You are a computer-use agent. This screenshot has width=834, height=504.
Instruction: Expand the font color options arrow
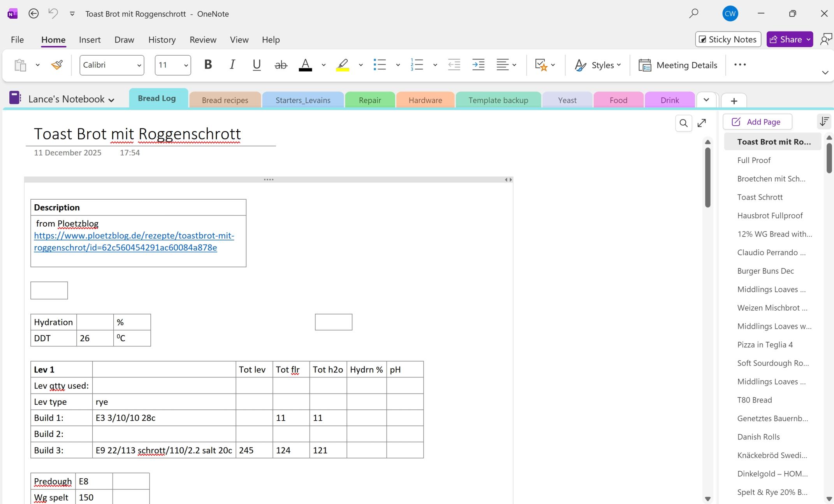tap(323, 65)
